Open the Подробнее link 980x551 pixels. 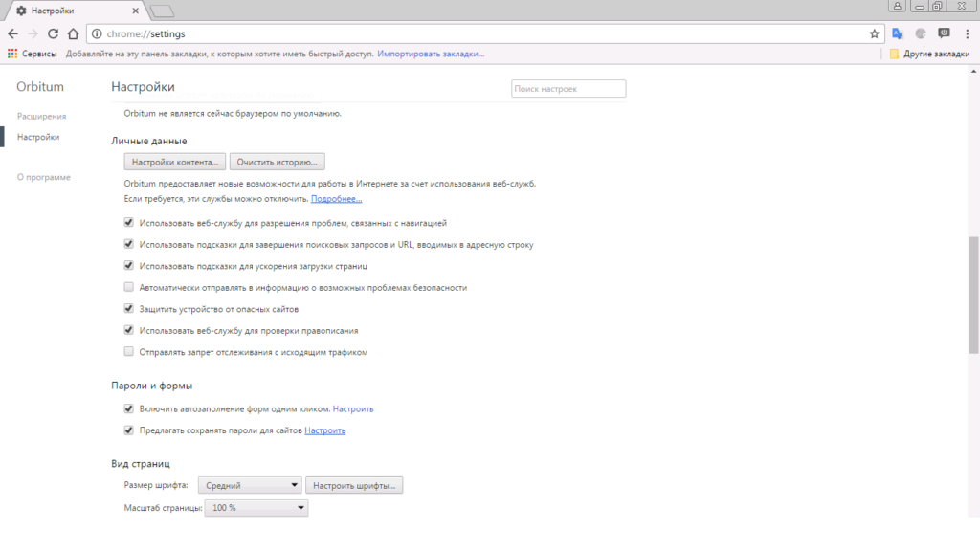point(336,199)
